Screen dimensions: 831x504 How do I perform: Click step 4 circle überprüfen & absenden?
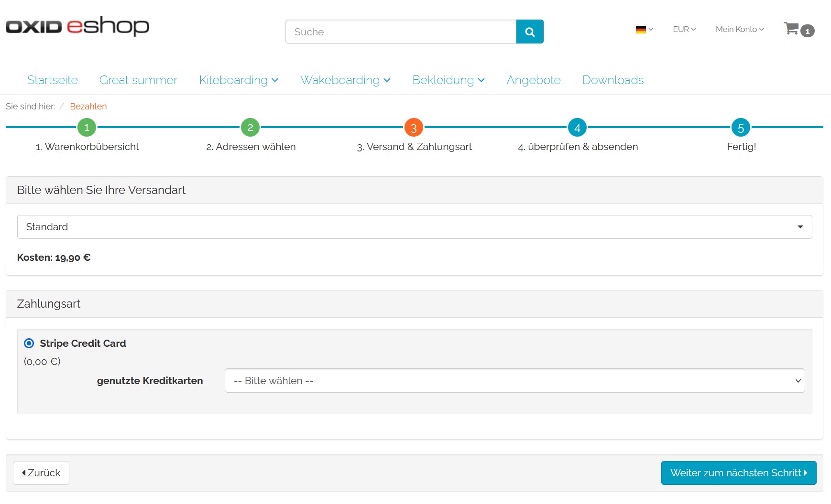tap(577, 128)
